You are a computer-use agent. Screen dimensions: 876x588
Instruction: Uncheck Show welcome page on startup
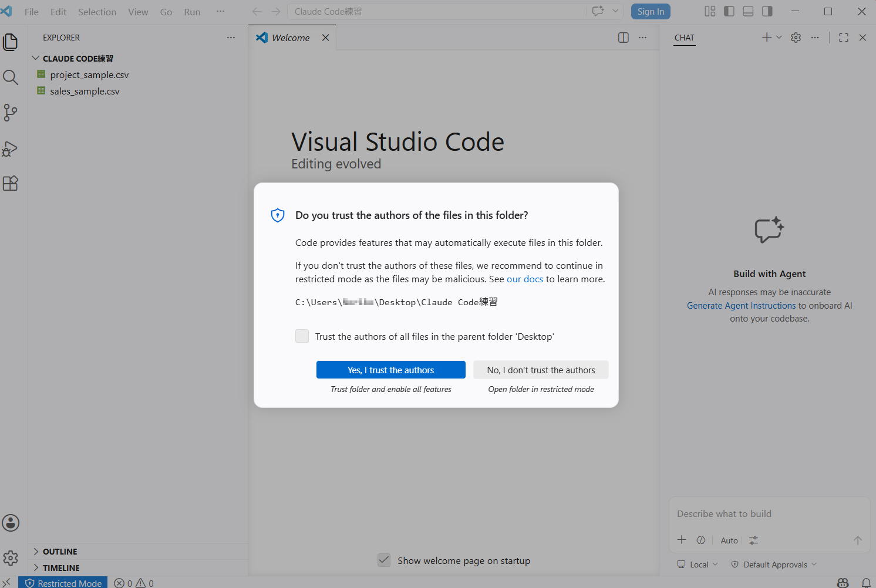click(x=384, y=560)
